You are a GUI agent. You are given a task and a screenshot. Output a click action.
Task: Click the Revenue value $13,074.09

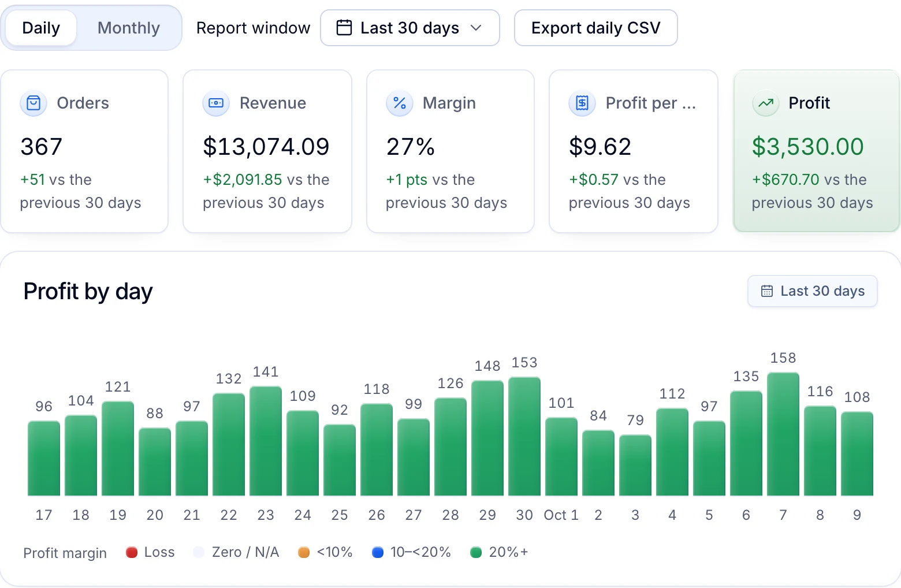266,147
